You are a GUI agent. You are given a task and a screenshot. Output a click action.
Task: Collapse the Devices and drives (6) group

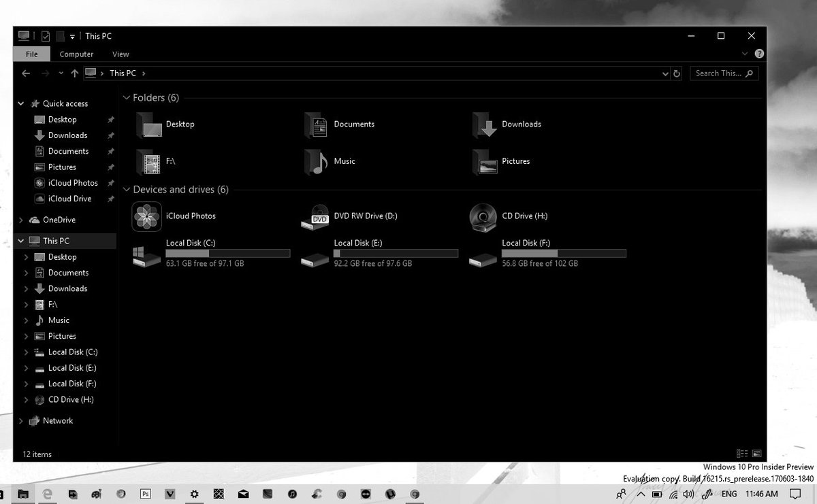(126, 190)
